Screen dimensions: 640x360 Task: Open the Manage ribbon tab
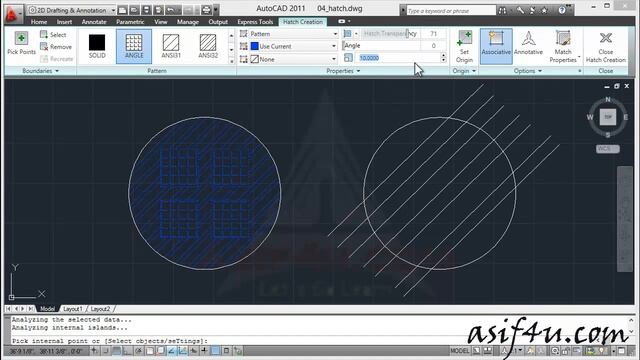coord(188,22)
